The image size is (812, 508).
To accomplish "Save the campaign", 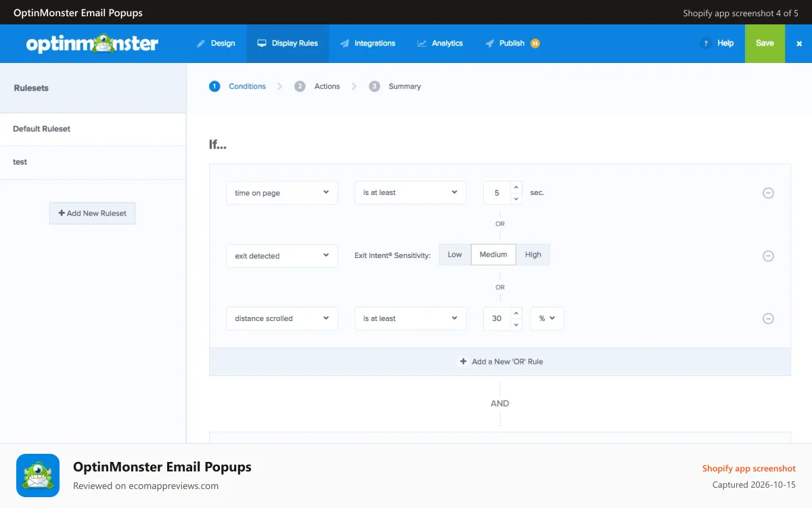I will tap(765, 43).
